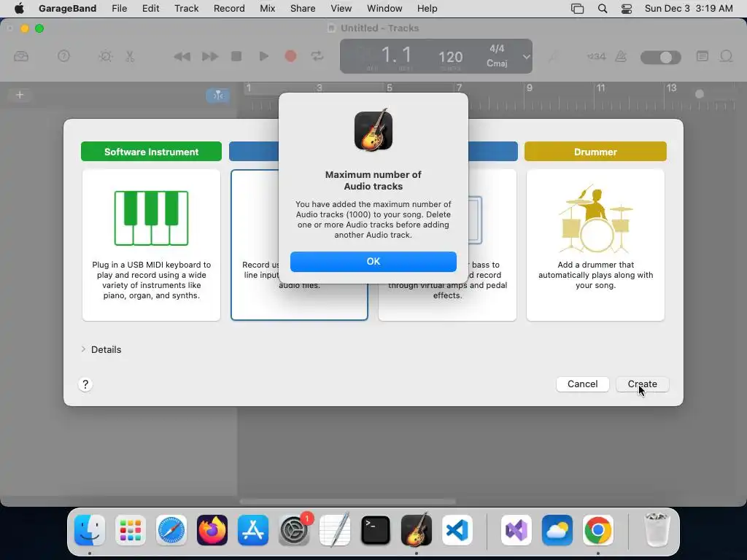Toggle the Catch Playhead button

click(217, 96)
